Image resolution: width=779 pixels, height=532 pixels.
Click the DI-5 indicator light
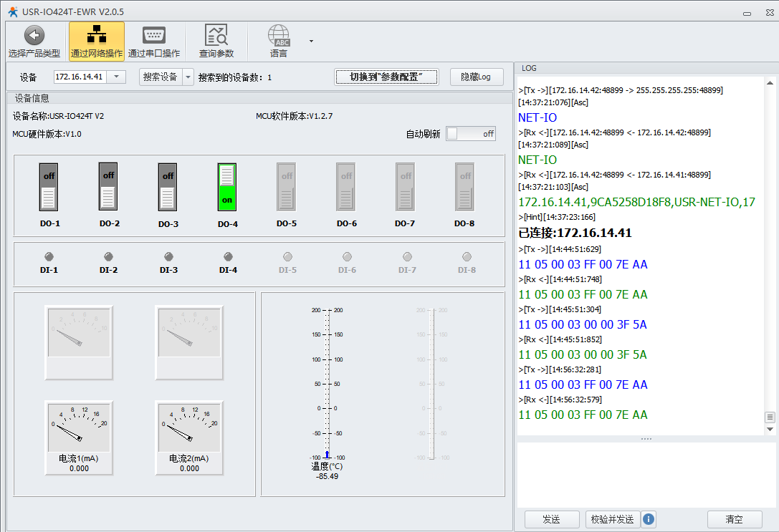coord(287,256)
